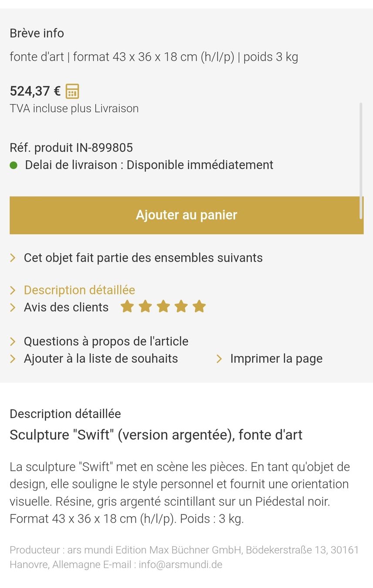Click chevron arrow before 'Questions à propos de l'article'

(x=13, y=341)
